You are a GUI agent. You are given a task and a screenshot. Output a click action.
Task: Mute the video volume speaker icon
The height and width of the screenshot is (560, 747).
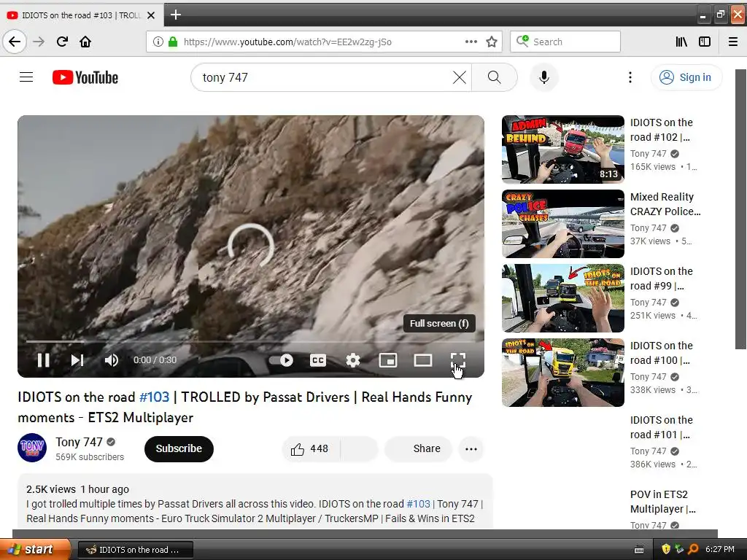pyautogui.click(x=111, y=360)
